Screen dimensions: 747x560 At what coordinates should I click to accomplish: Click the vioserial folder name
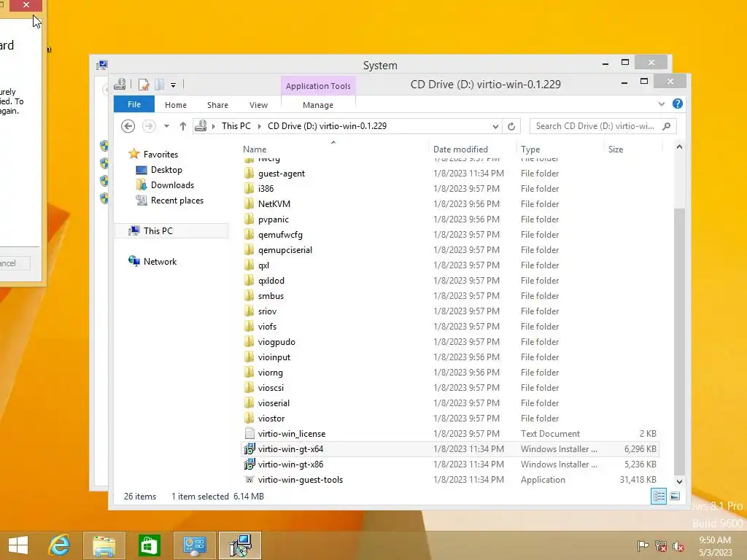pos(274,402)
